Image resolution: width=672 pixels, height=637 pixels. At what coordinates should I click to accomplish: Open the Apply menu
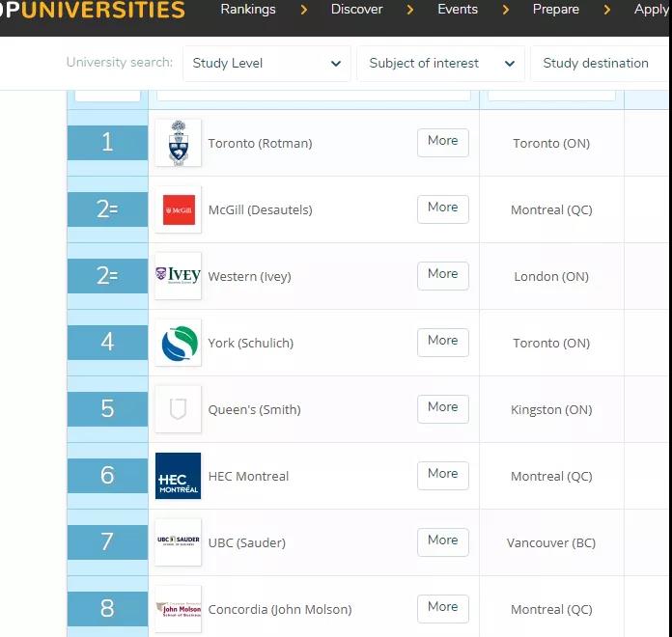point(652,10)
